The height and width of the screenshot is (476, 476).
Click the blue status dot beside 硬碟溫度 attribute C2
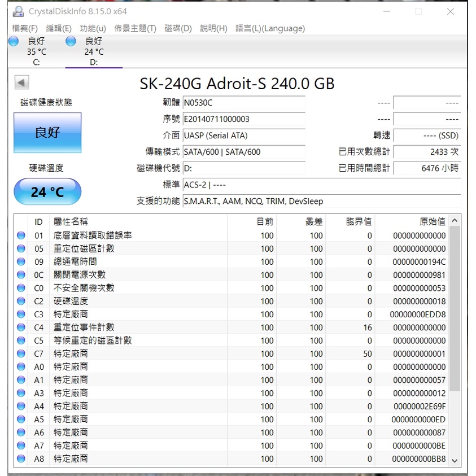pos(20,301)
